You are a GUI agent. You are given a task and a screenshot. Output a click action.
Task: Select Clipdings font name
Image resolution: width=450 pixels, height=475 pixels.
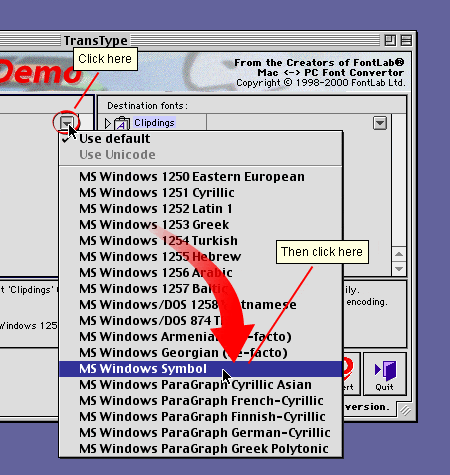[154, 123]
